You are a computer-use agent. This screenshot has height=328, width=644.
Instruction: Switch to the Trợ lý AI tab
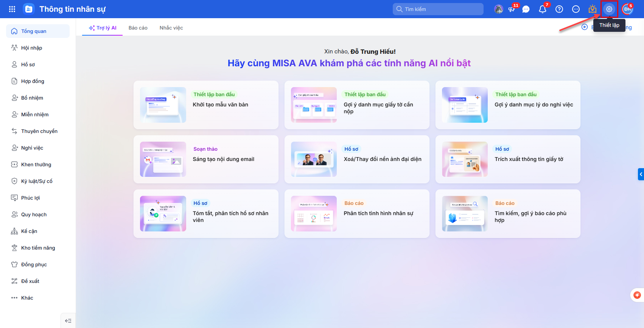pos(103,28)
